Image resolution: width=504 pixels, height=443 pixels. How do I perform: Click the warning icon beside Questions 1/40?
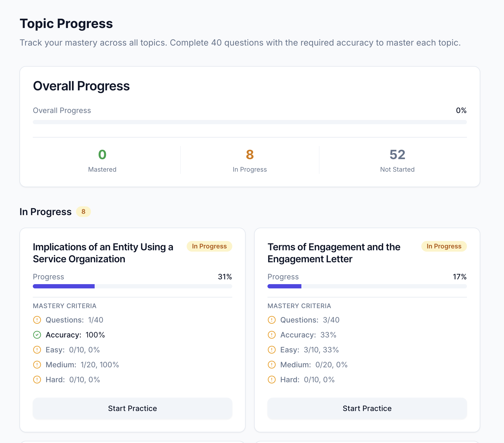point(37,320)
